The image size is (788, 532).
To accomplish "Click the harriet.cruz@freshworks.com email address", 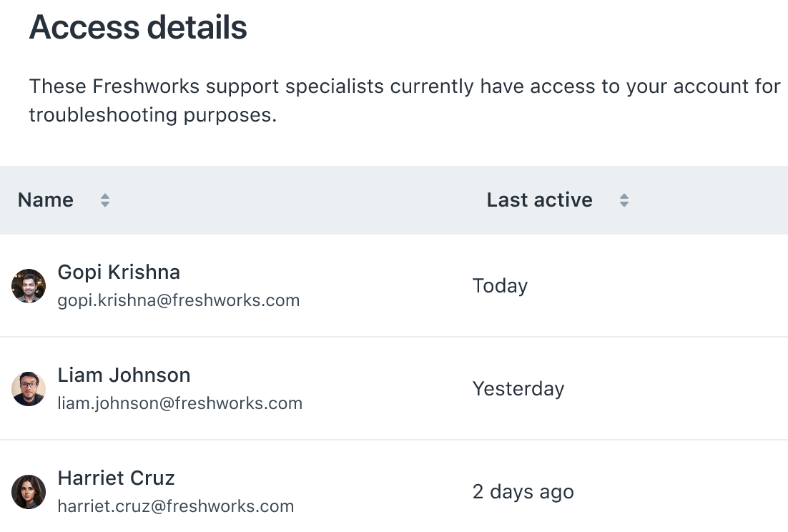I will pyautogui.click(x=175, y=506).
